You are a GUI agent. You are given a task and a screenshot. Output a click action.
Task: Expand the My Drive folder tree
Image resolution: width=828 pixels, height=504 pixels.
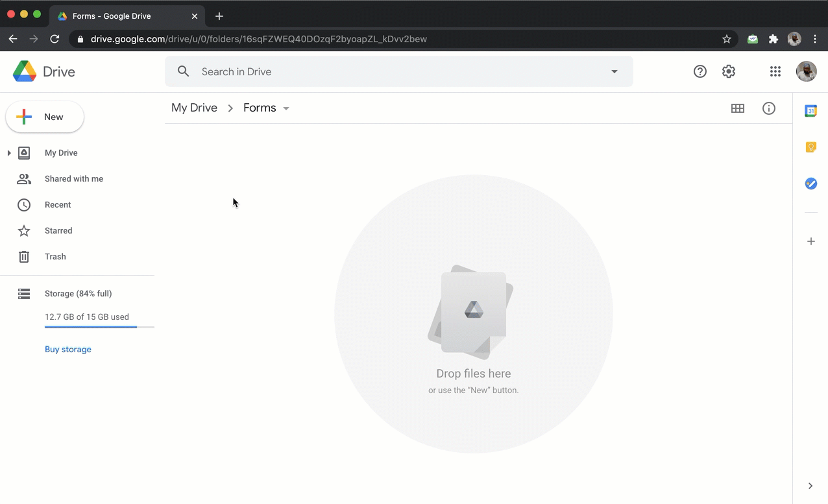tap(9, 153)
